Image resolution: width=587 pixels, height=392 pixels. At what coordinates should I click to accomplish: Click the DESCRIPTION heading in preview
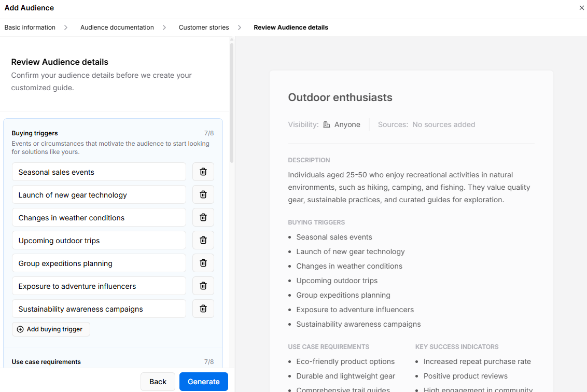[x=309, y=160]
